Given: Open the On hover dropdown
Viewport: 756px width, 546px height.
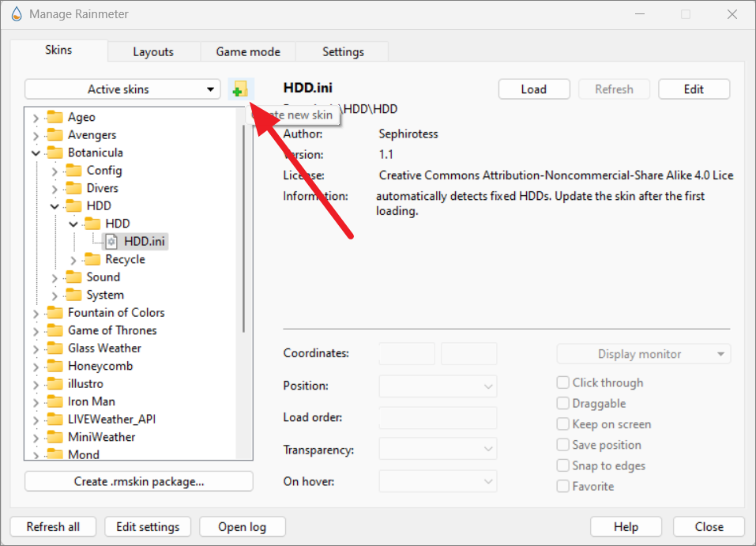Looking at the screenshot, I should [438, 481].
